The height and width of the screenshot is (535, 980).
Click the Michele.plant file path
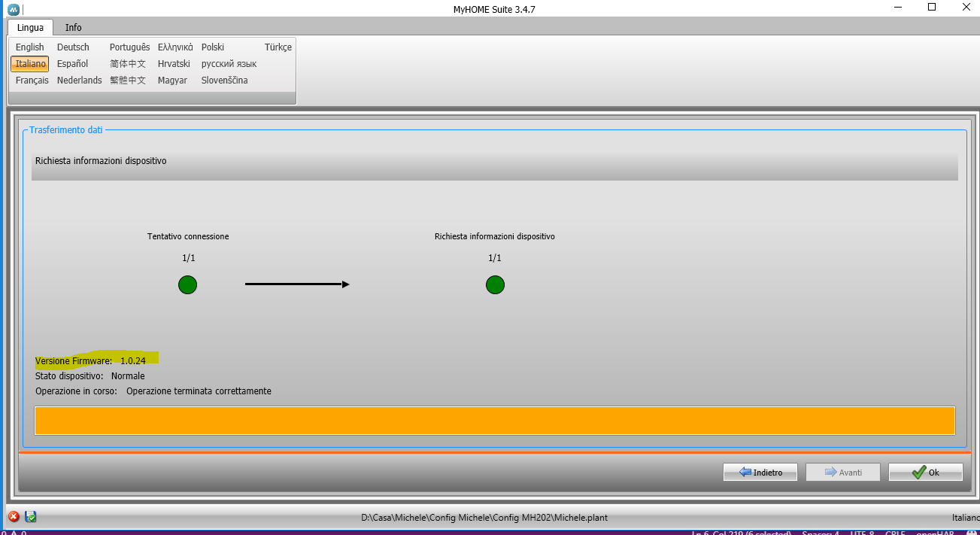pyautogui.click(x=484, y=518)
